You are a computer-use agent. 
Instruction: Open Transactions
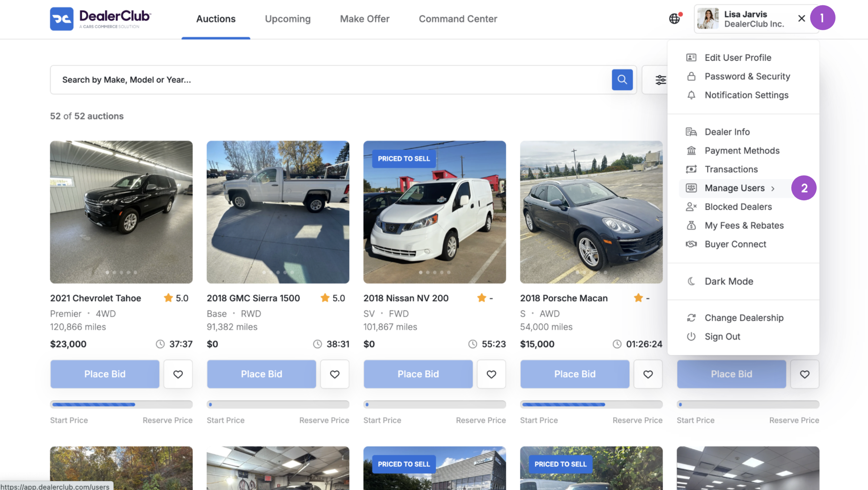point(731,169)
